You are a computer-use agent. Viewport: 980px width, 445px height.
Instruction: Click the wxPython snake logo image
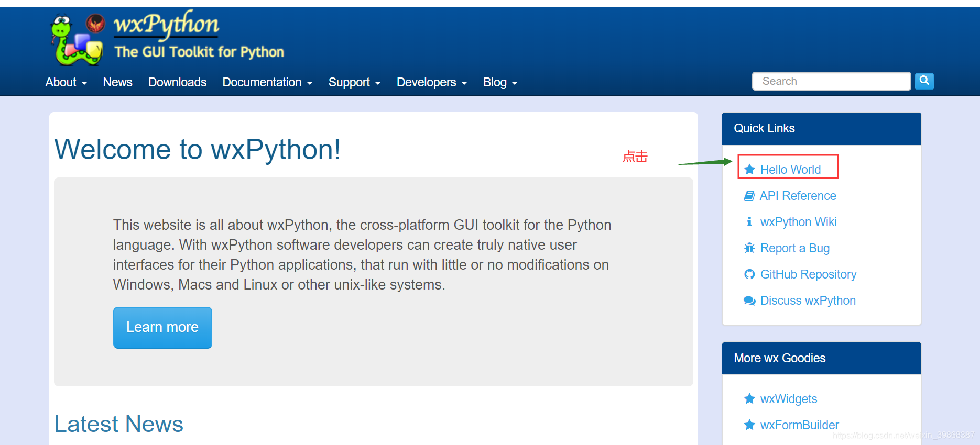tap(77, 40)
